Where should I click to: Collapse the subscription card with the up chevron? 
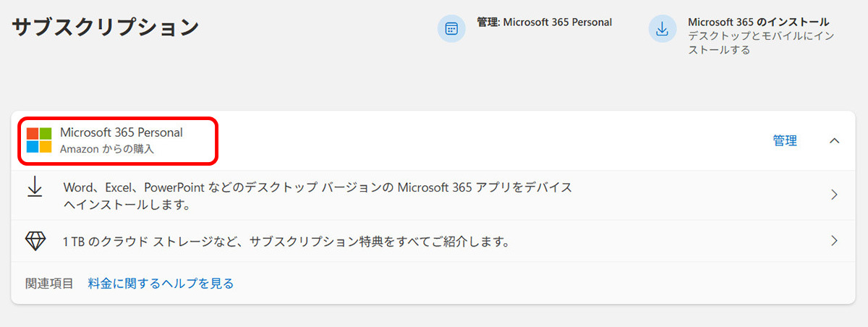coord(834,141)
